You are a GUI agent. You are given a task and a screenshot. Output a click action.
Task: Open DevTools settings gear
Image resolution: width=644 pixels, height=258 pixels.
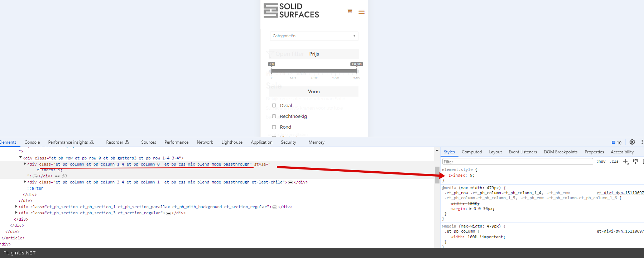(x=632, y=142)
